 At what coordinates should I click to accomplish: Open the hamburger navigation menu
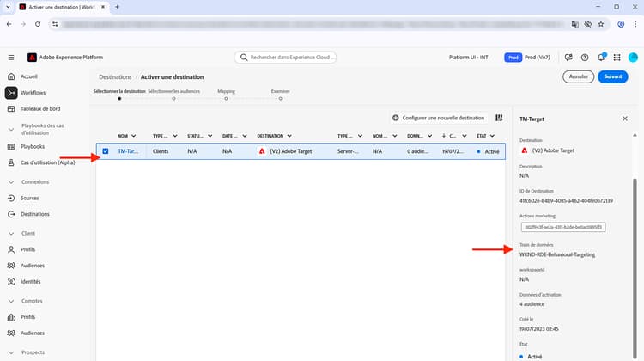[x=11, y=57]
